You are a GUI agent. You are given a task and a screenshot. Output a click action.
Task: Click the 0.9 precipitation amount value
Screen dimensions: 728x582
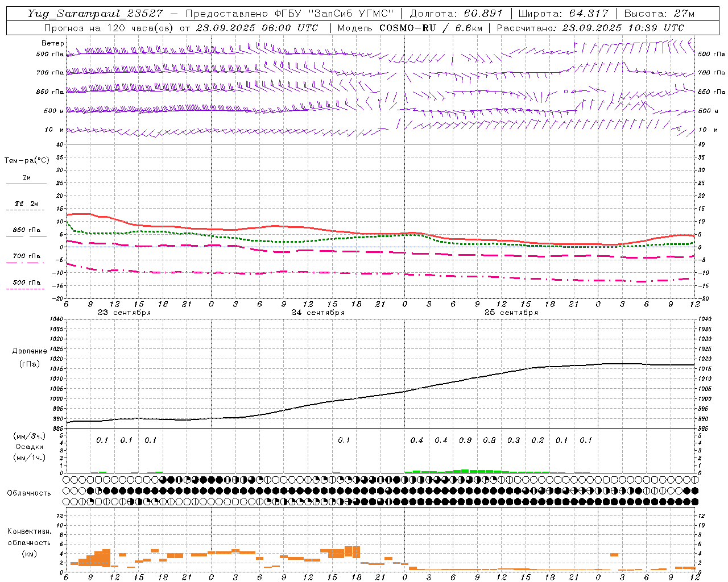click(x=465, y=440)
